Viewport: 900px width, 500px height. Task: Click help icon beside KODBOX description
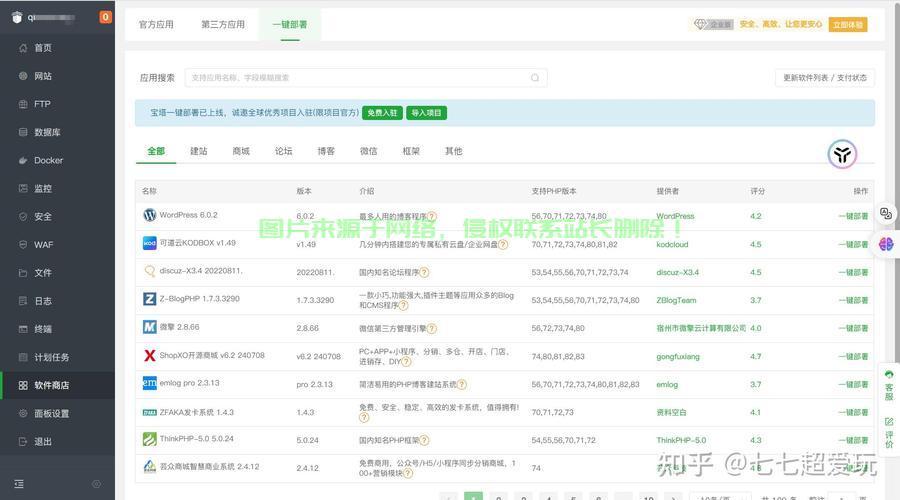pyautogui.click(x=503, y=245)
